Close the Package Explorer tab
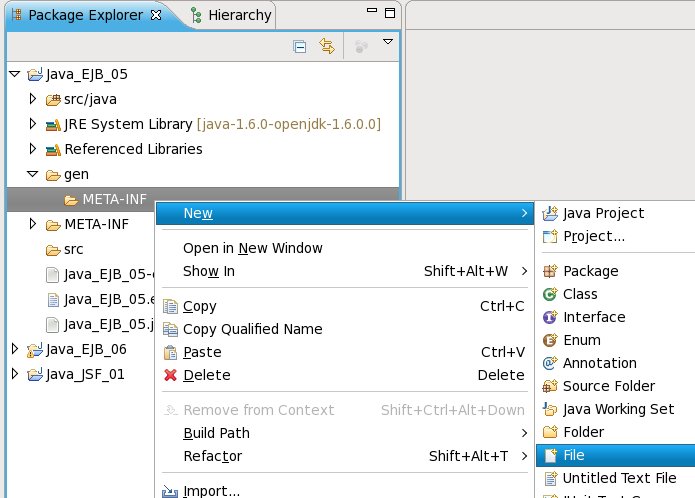 point(155,15)
